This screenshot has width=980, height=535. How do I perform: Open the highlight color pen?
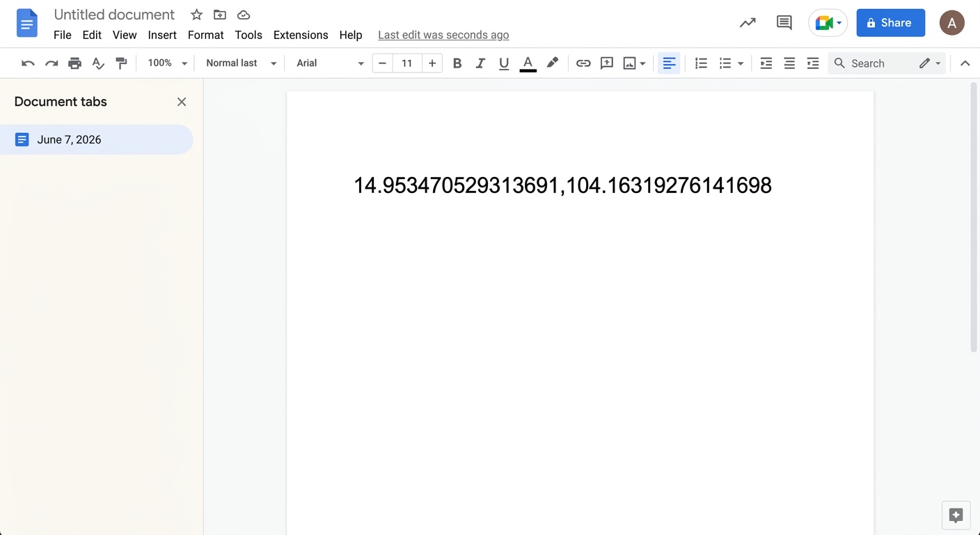coord(552,63)
